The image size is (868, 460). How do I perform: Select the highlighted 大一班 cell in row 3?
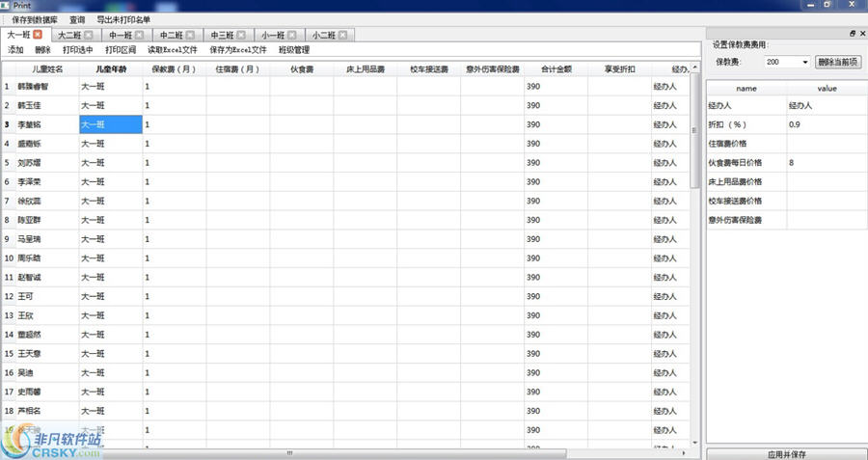point(111,124)
